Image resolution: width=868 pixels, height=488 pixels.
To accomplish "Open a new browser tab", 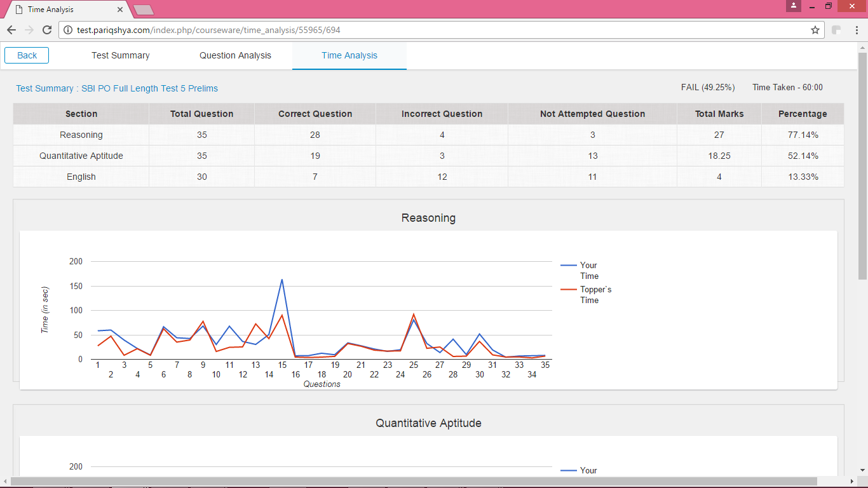I will coord(144,10).
